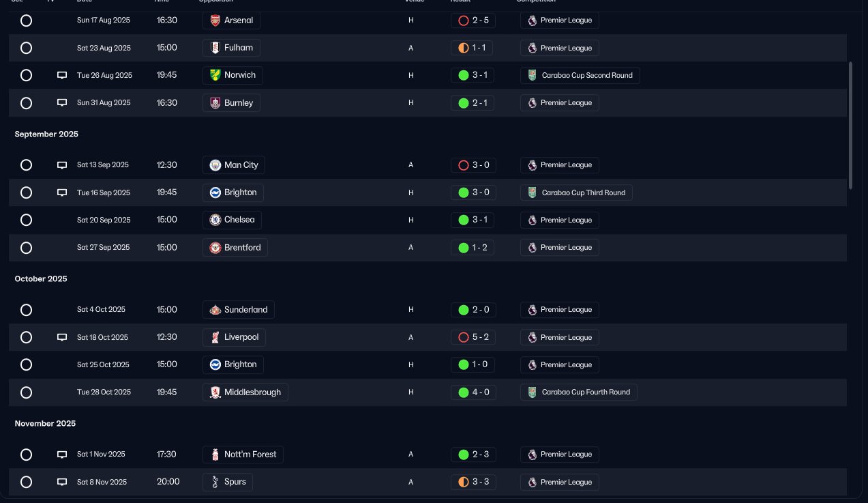Click the Middlesbrough club crest
The width and height of the screenshot is (868, 503).
point(215,392)
